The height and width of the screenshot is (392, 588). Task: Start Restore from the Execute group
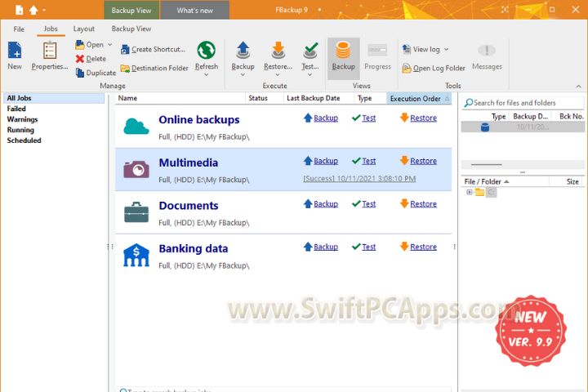point(278,56)
